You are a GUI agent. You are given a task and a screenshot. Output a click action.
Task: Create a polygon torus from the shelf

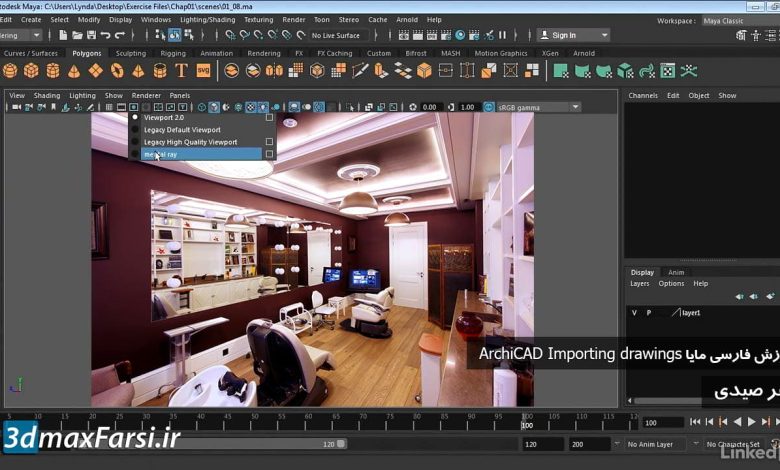[117, 71]
